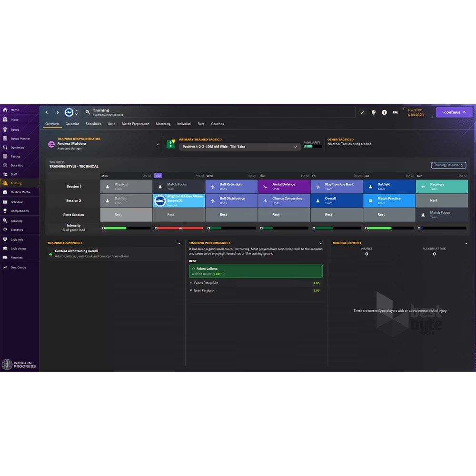476x476 pixels.
Task: Click Monday's training intensity bar
Action: tap(127, 228)
